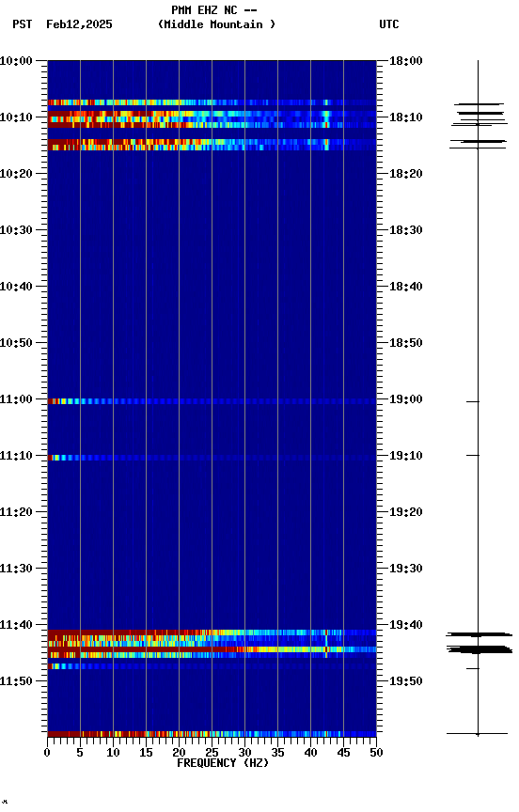Click the 11:10 spectrogram event band
The height and width of the screenshot is (812, 519).
tap(212, 458)
